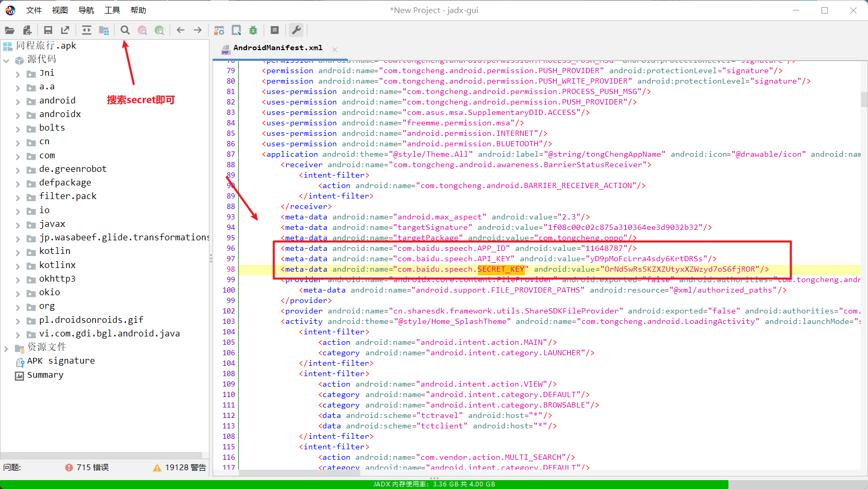Open class search with pink magnifier
Image resolution: width=868 pixels, height=489 pixels.
click(x=143, y=30)
